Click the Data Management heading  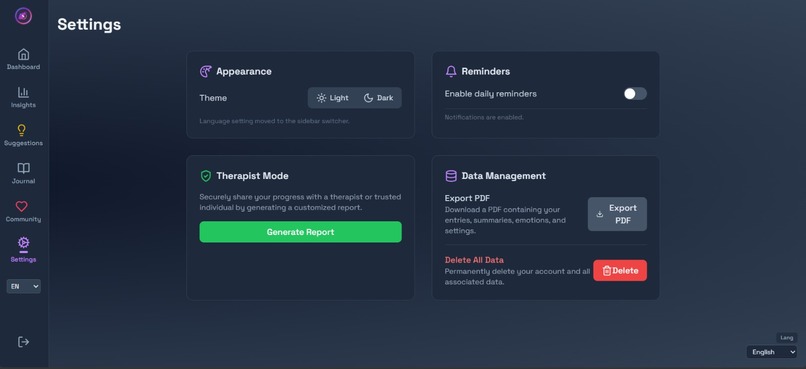coord(504,176)
